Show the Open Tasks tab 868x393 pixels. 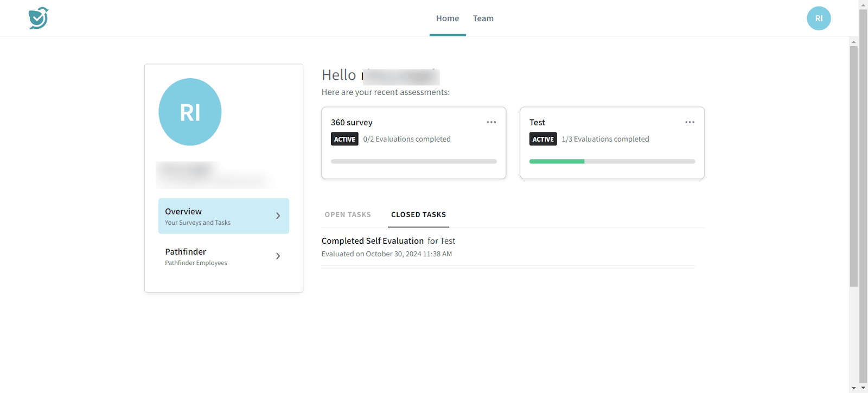tap(348, 215)
